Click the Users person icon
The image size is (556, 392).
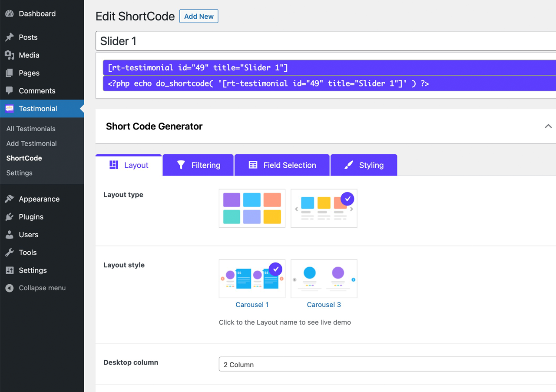pyautogui.click(x=10, y=235)
